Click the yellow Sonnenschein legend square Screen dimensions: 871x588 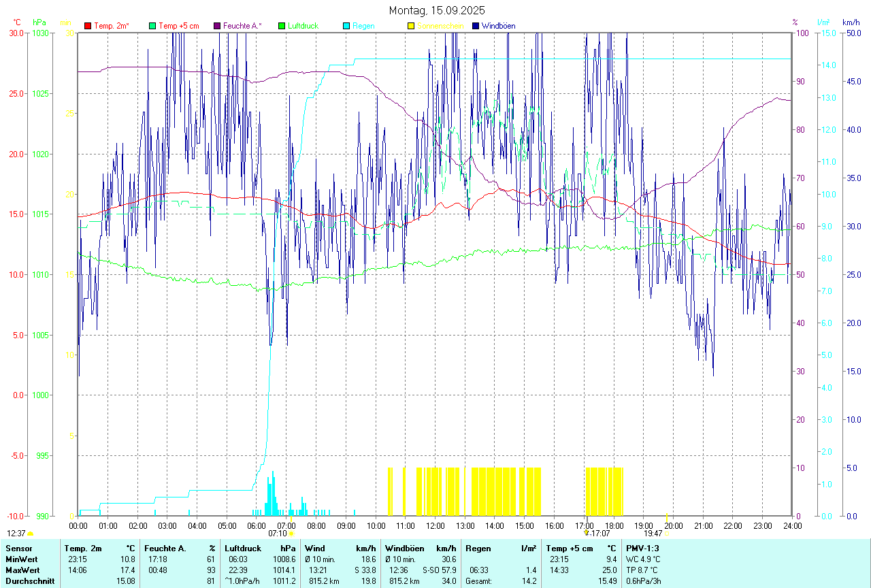pos(411,26)
